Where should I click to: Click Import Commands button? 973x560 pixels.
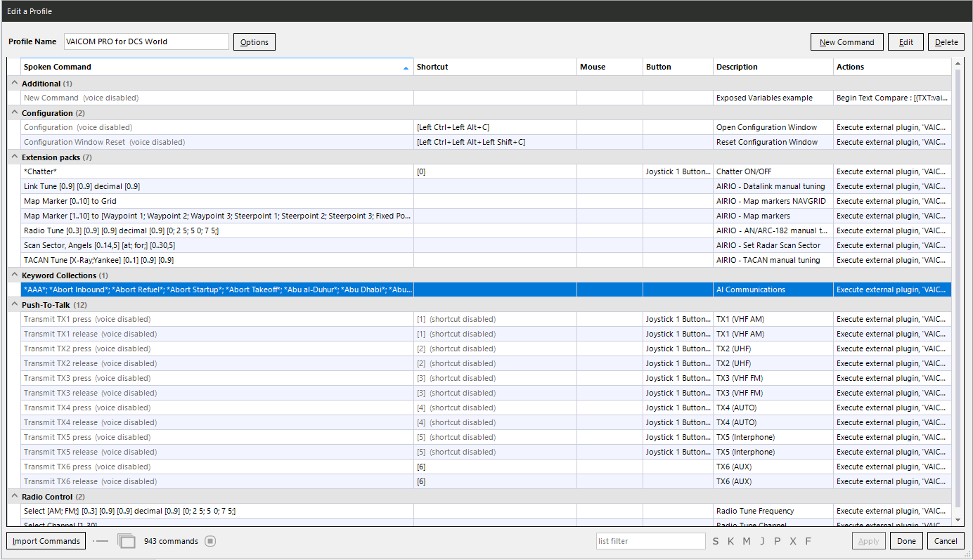(46, 541)
